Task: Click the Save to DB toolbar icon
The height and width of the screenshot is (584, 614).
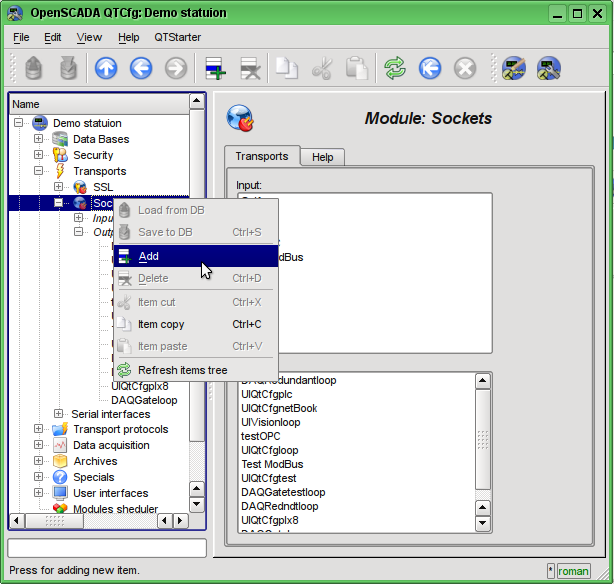Action: [x=68, y=68]
